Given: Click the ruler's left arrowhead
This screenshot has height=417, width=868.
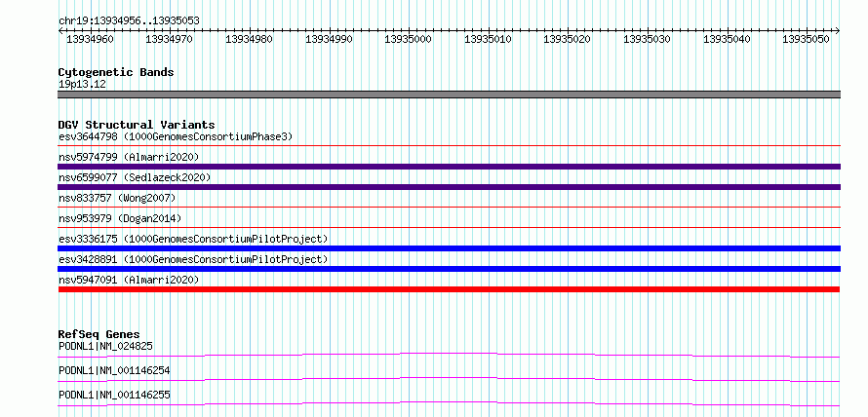Looking at the screenshot, I should (60, 31).
